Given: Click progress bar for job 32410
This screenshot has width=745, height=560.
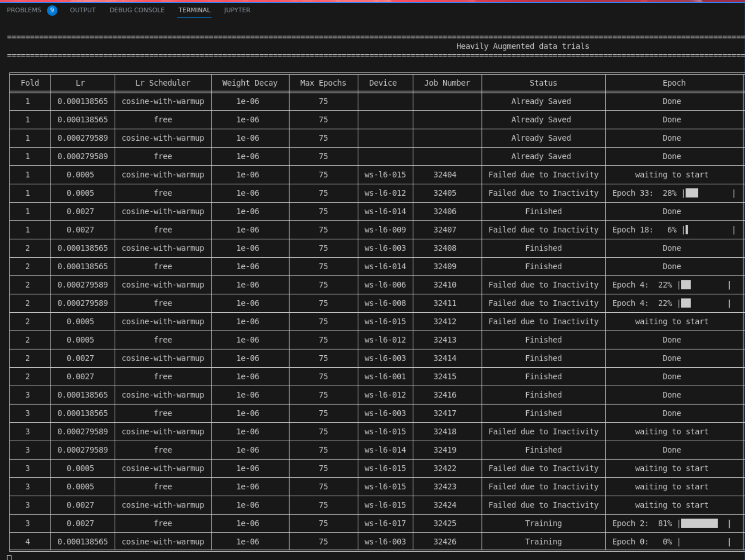Looking at the screenshot, I should [704, 285].
